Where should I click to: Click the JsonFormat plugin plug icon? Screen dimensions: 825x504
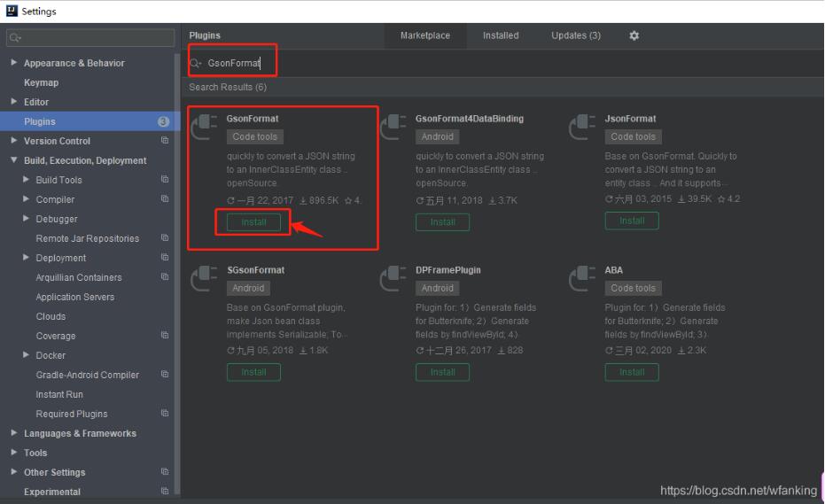(x=582, y=128)
